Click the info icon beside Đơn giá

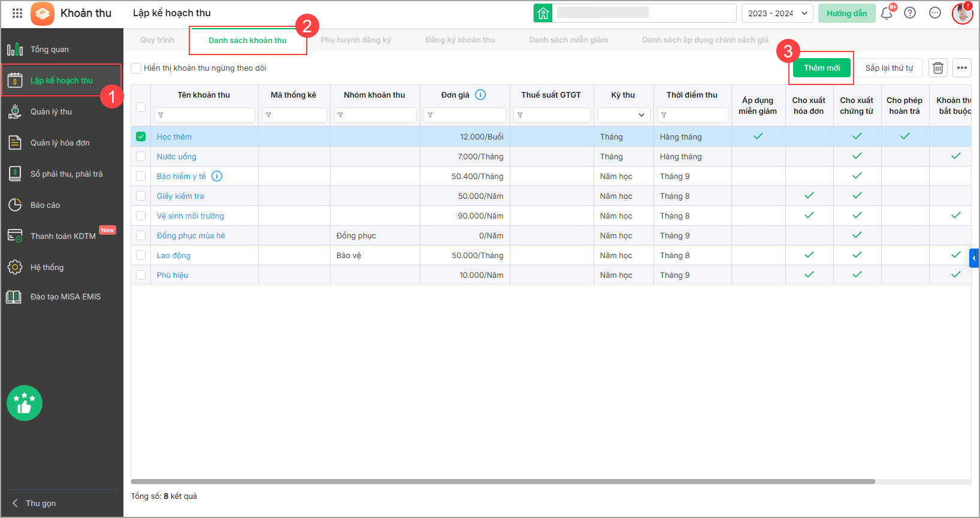(x=480, y=95)
